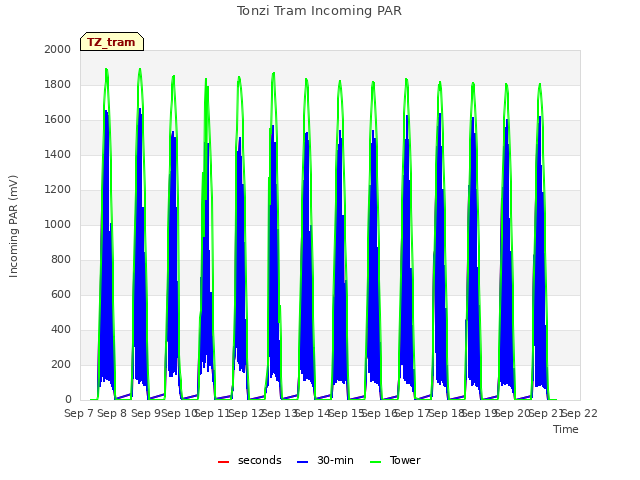This screenshot has width=640, height=480.
Task: Click the green Tower legend swatch
Action: point(375,462)
